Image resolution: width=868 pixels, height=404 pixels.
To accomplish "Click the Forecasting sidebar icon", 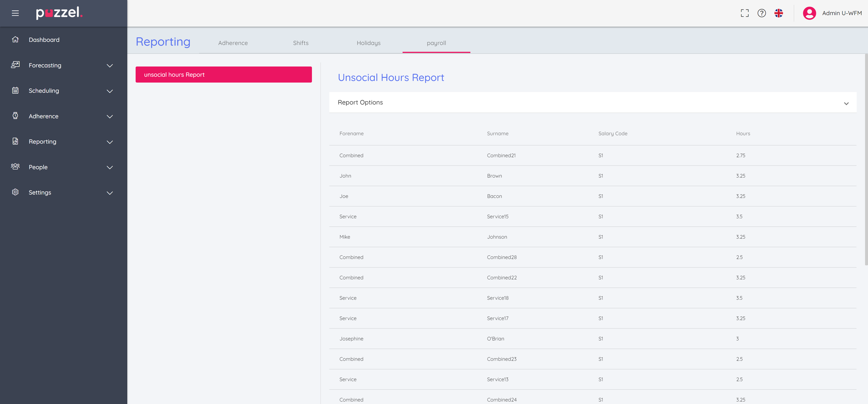I will click(15, 65).
